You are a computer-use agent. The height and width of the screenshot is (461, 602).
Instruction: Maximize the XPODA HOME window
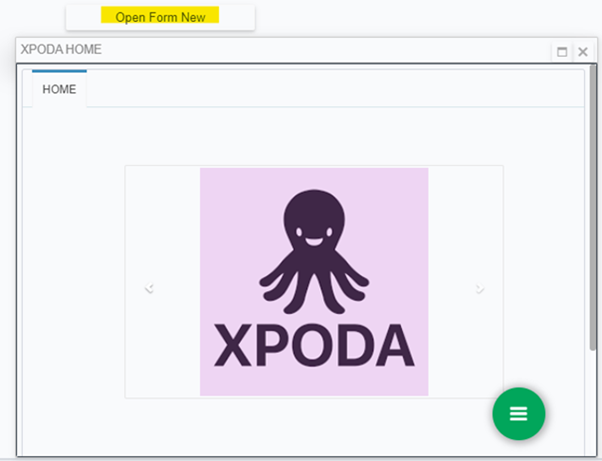click(562, 51)
